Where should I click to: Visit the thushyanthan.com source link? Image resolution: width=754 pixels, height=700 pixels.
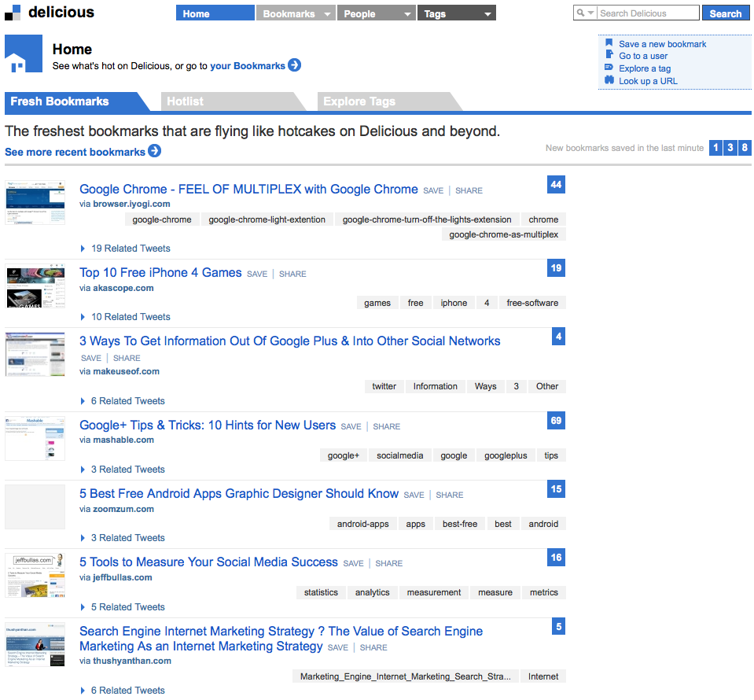132,661
